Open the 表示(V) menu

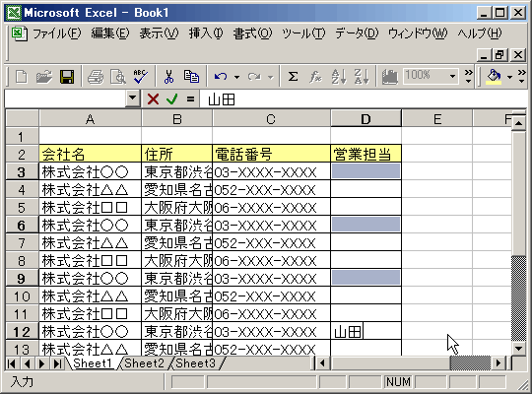point(159,33)
